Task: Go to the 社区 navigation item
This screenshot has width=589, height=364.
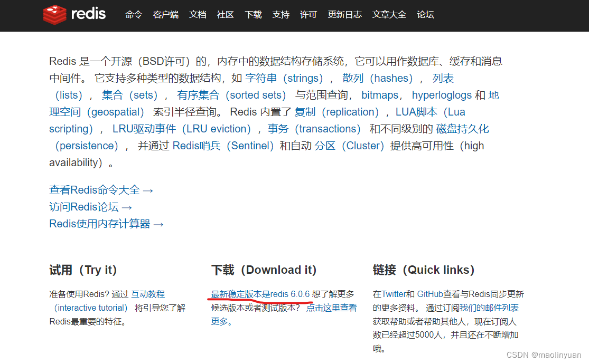Action: click(226, 15)
